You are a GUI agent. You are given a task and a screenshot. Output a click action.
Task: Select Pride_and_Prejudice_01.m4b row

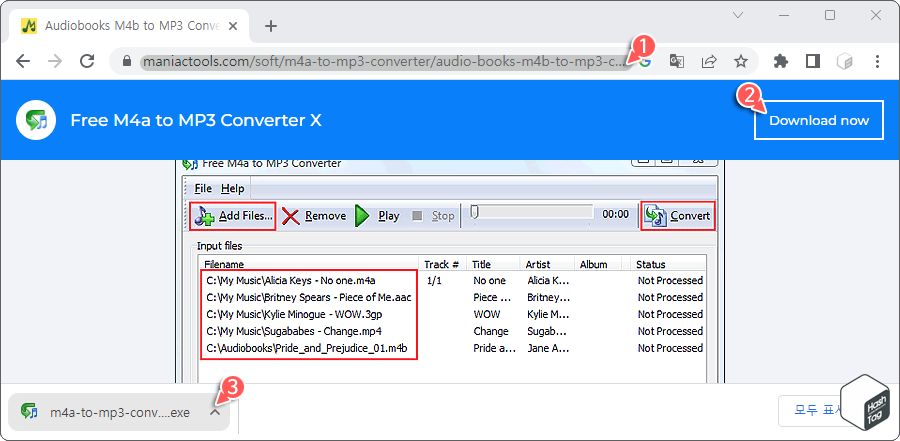(307, 348)
